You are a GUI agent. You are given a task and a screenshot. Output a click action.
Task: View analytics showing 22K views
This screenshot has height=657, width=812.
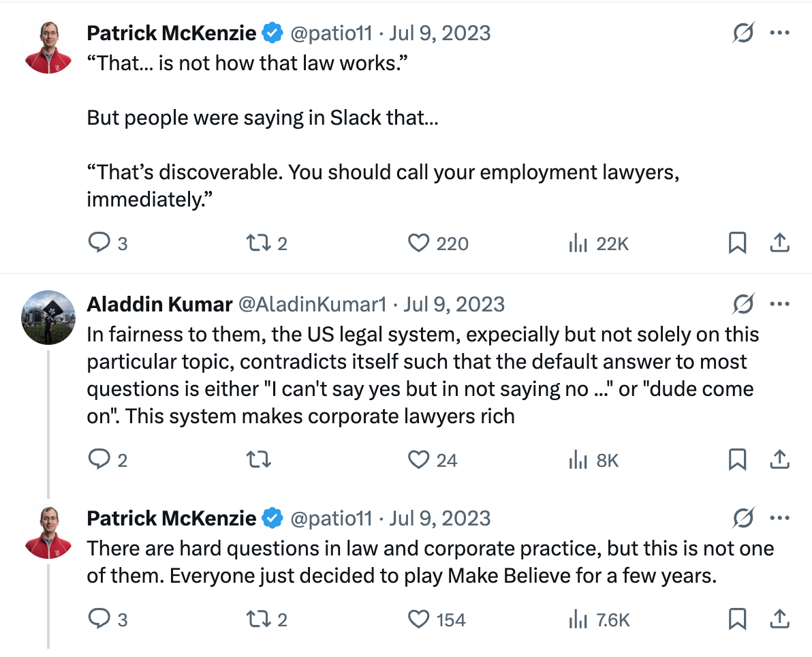click(599, 243)
